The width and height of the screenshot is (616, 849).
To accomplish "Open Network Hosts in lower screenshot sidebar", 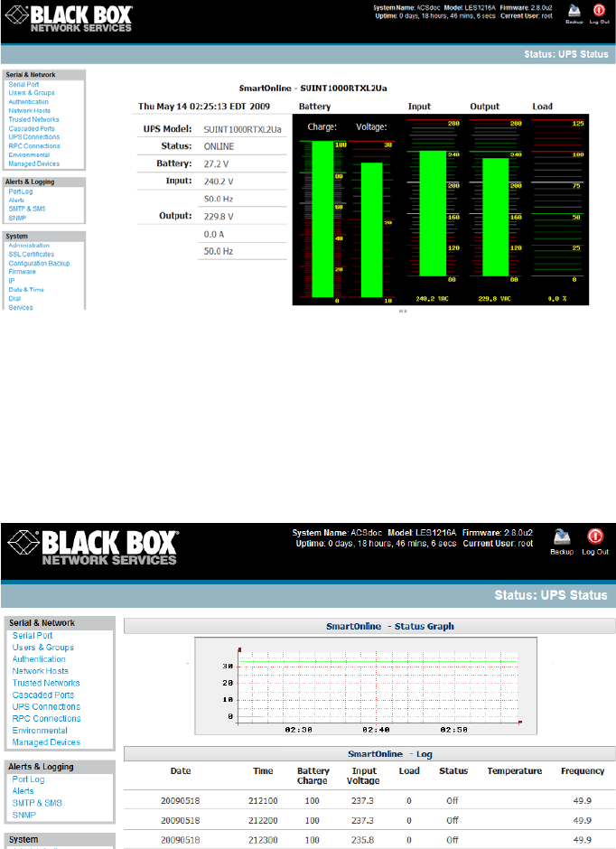I will click(41, 671).
